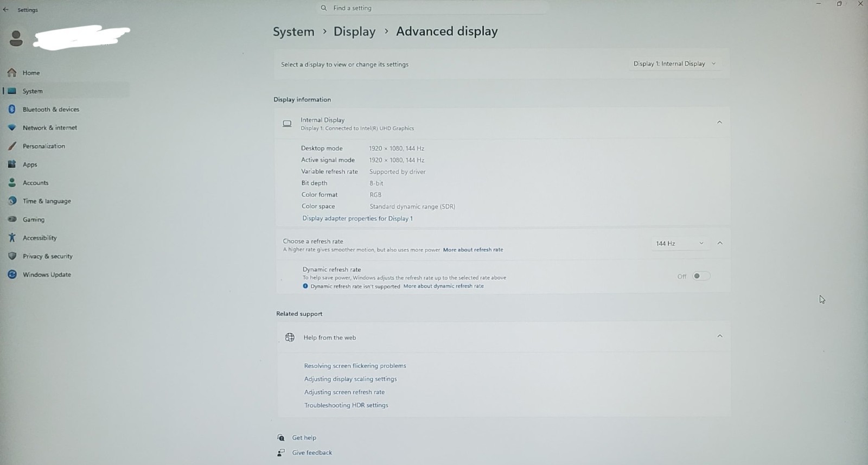
Task: Collapse the Internal Display information section
Action: (720, 122)
